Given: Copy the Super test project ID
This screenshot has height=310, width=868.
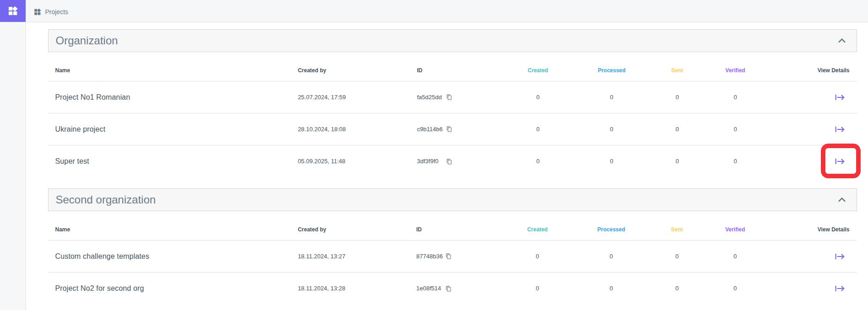Looking at the screenshot, I should point(449,161).
